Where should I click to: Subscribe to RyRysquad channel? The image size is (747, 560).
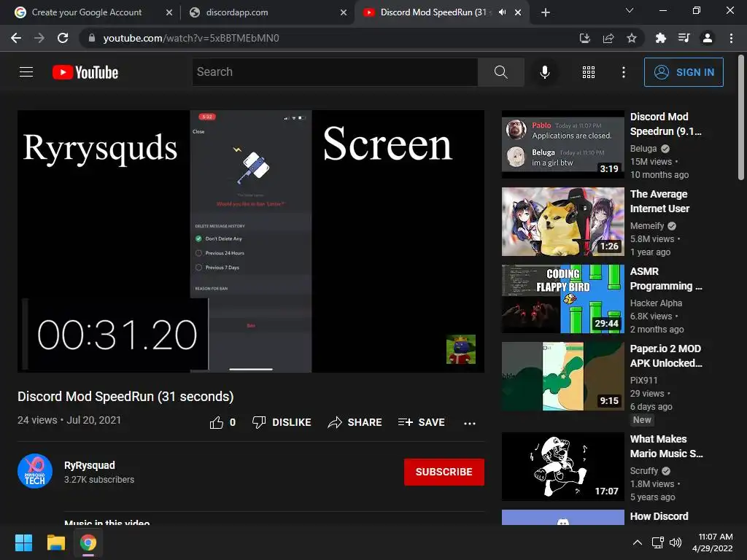[444, 472]
